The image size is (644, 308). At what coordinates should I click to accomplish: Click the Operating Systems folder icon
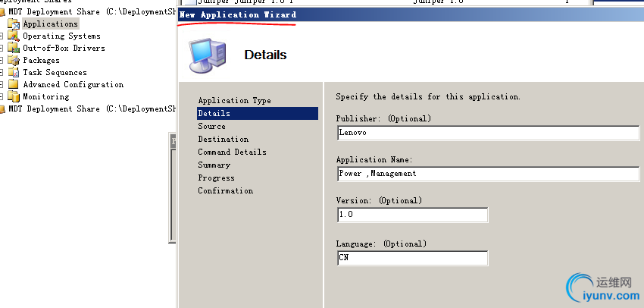tap(14, 36)
